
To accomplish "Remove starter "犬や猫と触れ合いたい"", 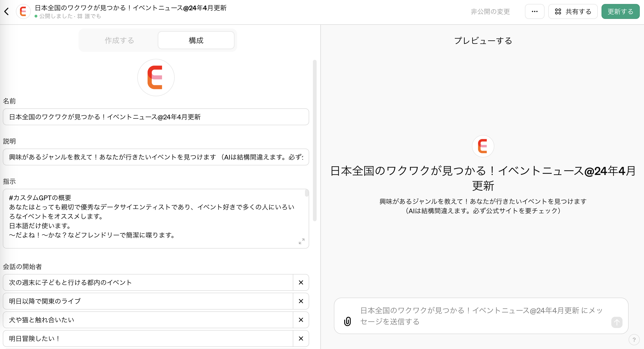I will (x=301, y=320).
